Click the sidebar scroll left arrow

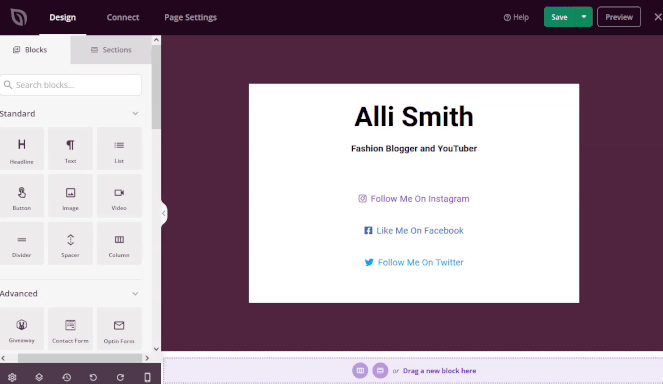[3, 358]
